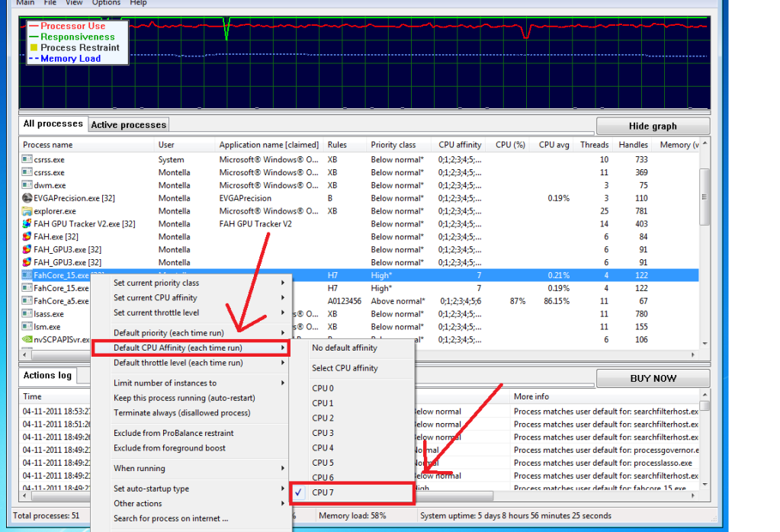This screenshot has height=532, width=780.
Task: Switch to the Active processes tab
Action: pos(128,125)
